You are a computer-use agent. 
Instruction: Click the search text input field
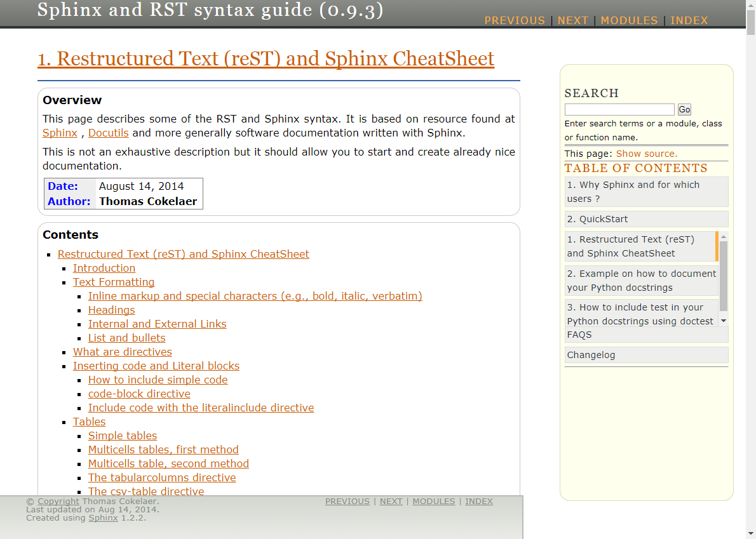click(x=619, y=109)
